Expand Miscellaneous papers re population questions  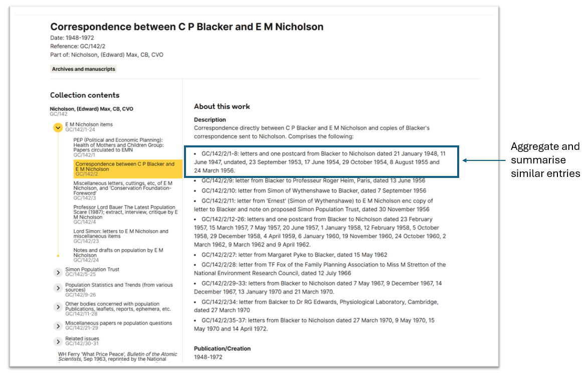coord(58,326)
